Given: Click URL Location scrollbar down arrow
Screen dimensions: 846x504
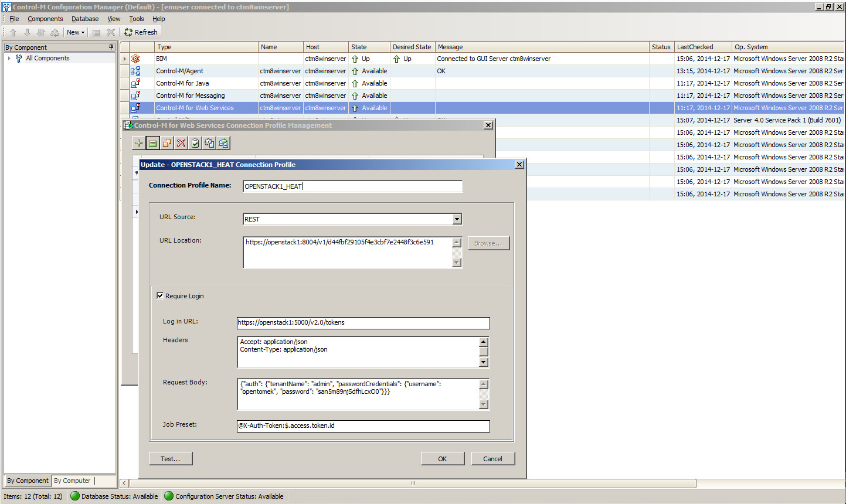Looking at the screenshot, I should (x=457, y=263).
